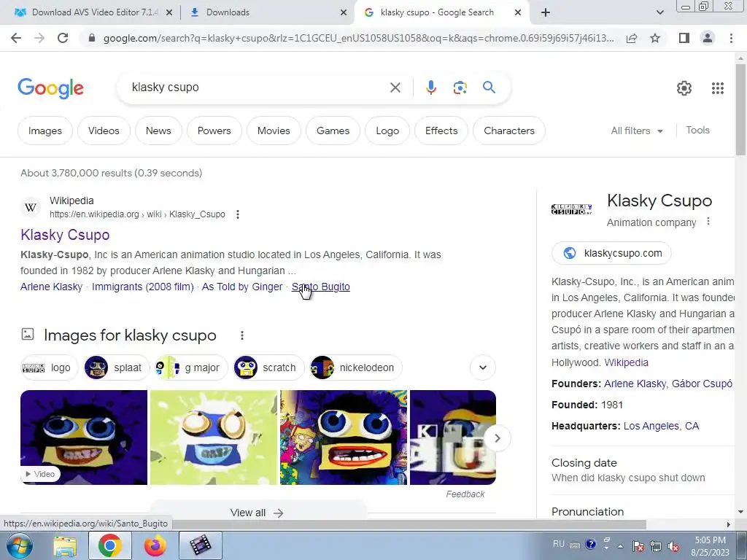747x560 pixels.
Task: Filter results by Videos
Action: click(x=104, y=131)
